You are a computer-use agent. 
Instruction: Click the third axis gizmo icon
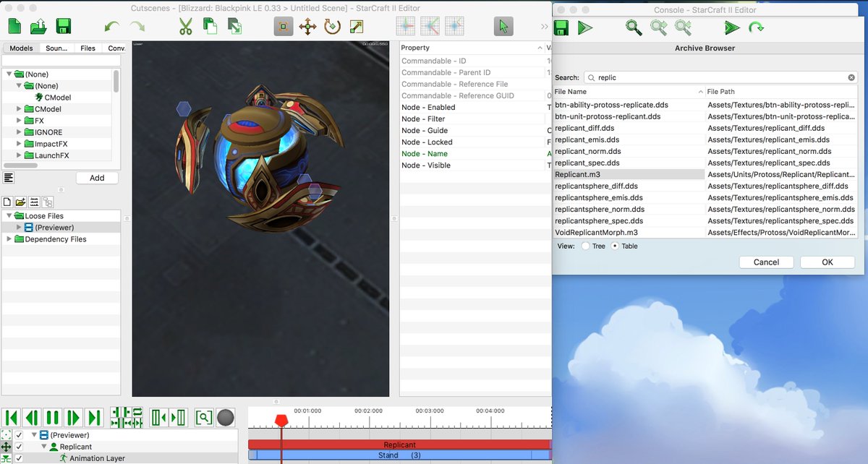(454, 27)
